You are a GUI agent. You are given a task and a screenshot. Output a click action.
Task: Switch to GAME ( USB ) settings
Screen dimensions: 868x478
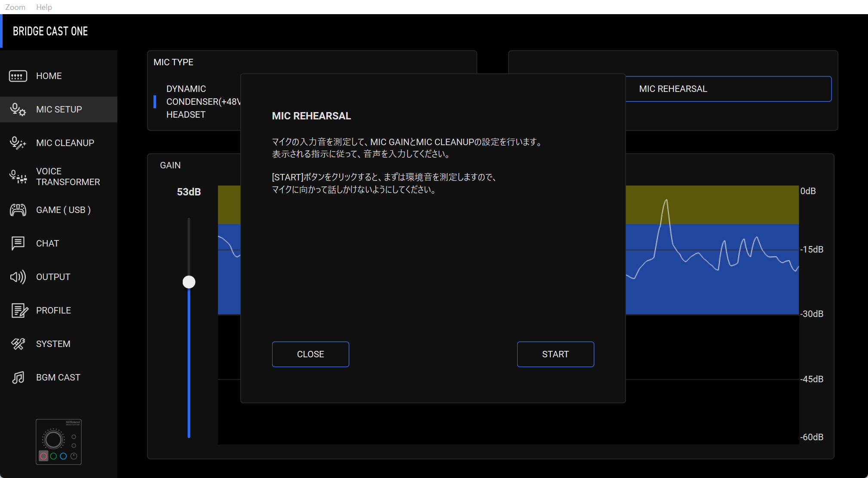[58, 210]
